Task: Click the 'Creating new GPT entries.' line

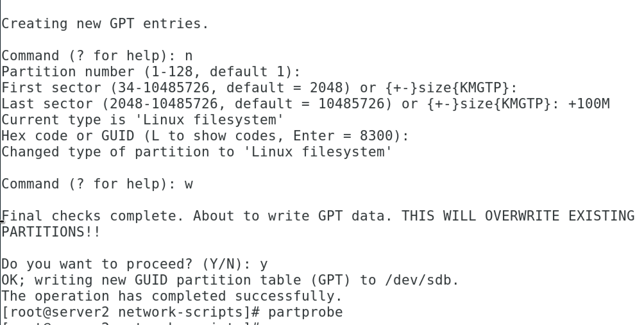Action: 105,24
